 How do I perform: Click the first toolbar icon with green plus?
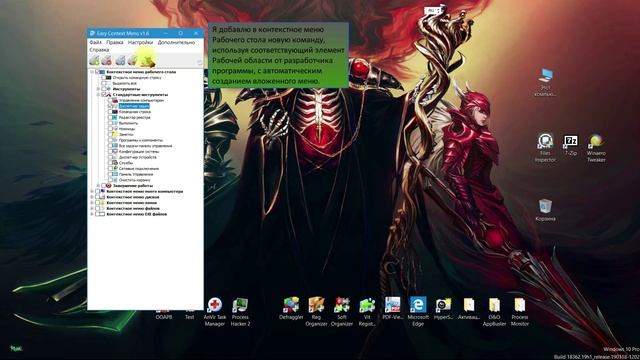pyautogui.click(x=95, y=61)
